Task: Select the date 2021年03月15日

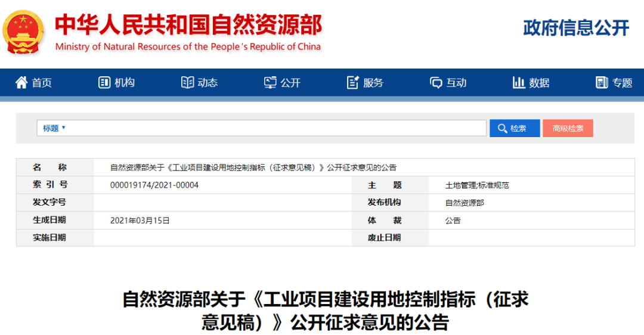Action: 140,221
